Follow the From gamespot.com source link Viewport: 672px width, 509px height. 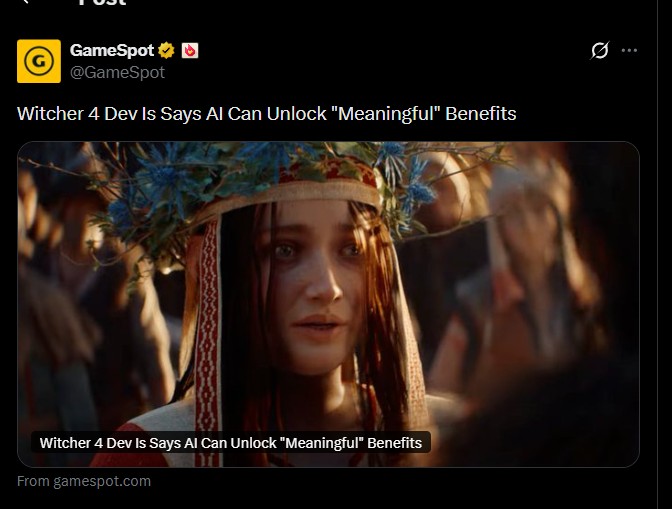pyautogui.click(x=84, y=481)
